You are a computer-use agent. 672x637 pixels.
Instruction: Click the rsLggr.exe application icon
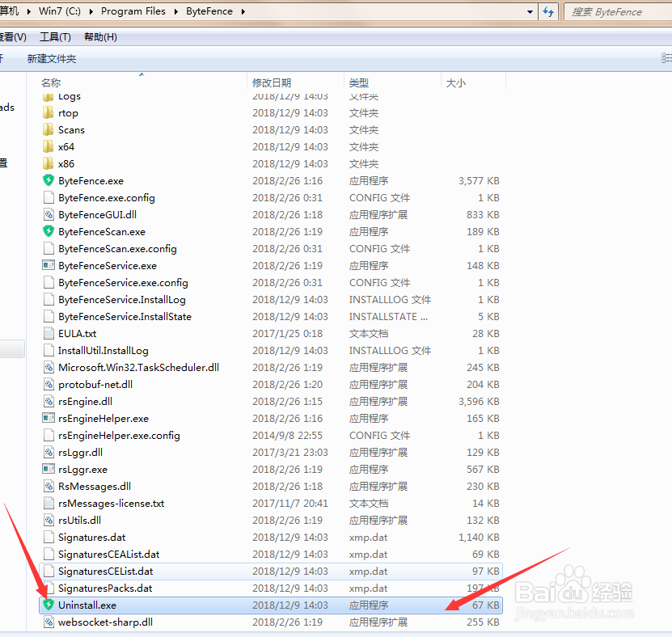pyautogui.click(x=49, y=469)
